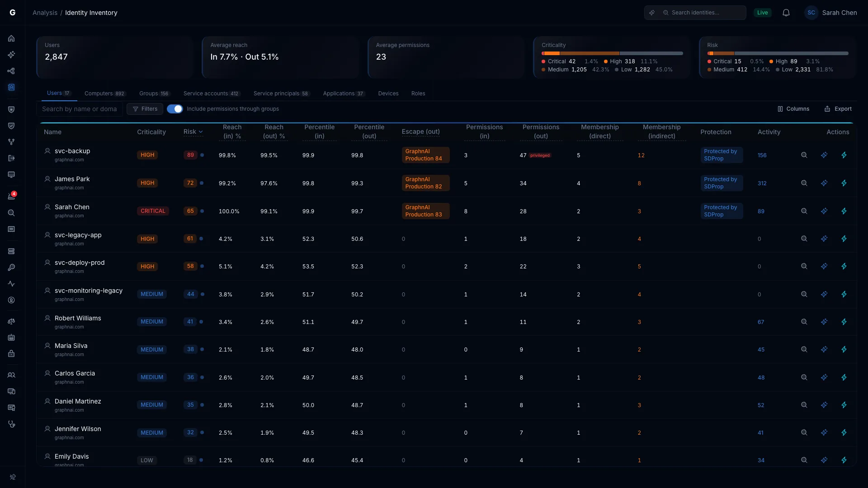Toggle Include permissions through groups
This screenshot has height=488, width=868.
[175, 109]
